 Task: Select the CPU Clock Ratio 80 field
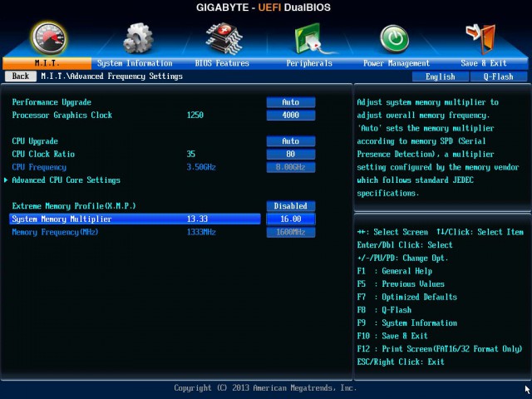click(291, 154)
